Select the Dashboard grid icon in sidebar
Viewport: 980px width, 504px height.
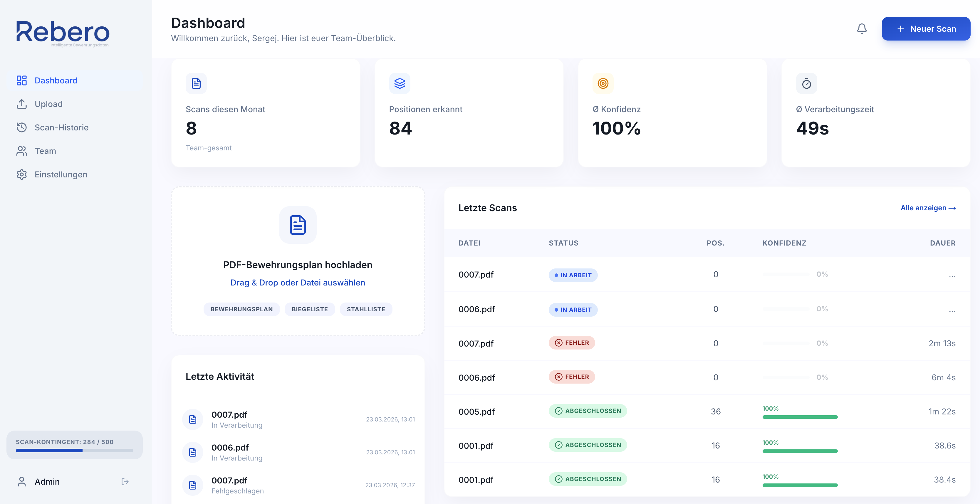[x=22, y=80]
